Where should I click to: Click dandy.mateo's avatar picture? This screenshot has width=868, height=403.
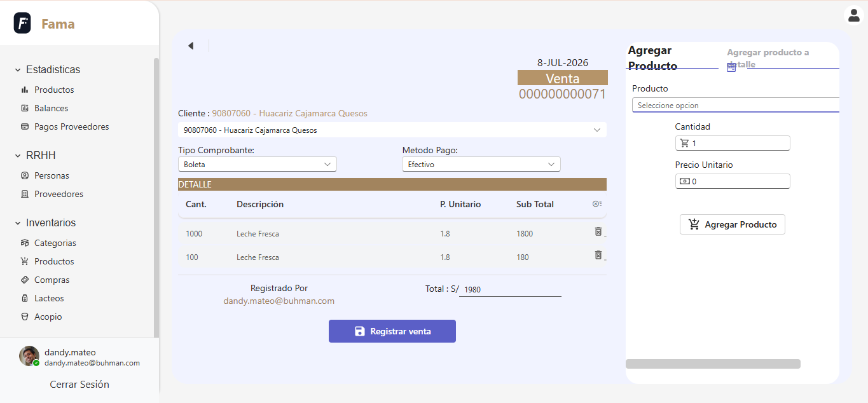click(x=29, y=356)
